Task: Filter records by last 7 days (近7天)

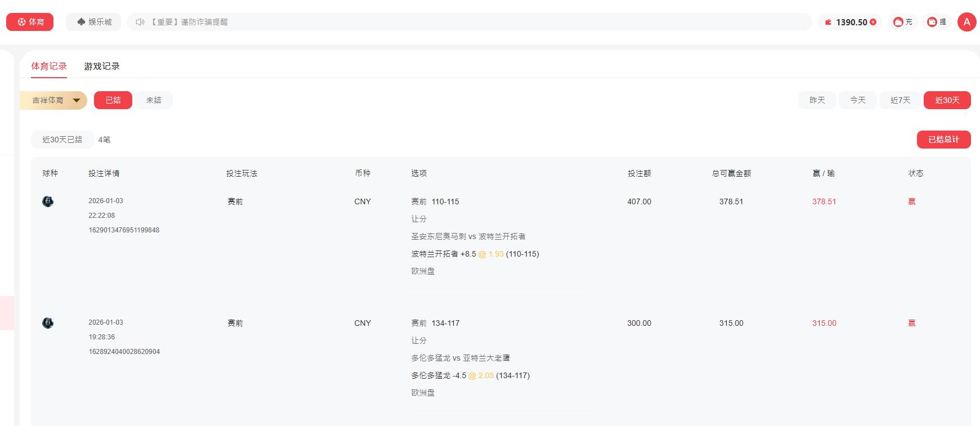Action: tap(900, 100)
